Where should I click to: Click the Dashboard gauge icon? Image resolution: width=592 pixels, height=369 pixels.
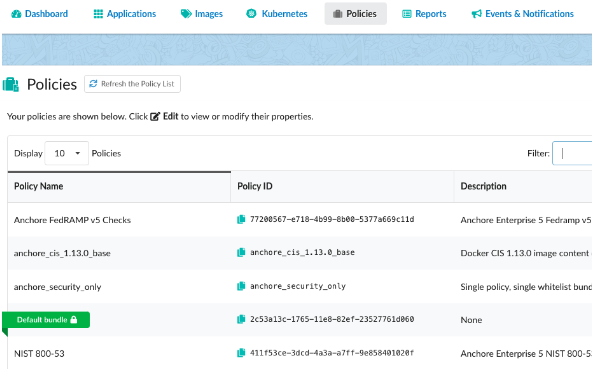(x=16, y=14)
